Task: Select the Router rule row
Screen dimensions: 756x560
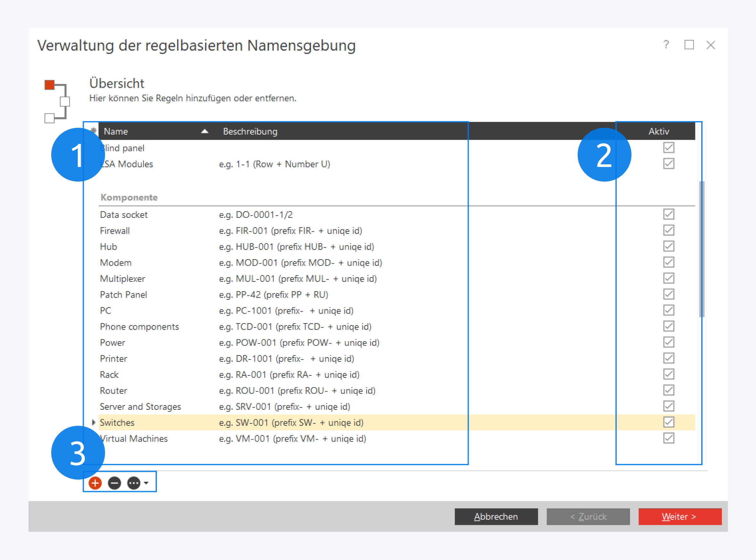Action: click(x=114, y=391)
